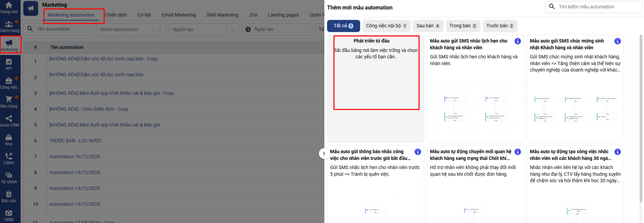Filter templates by Sau bán
Viewport: 644px width, 223px height.
428,26
